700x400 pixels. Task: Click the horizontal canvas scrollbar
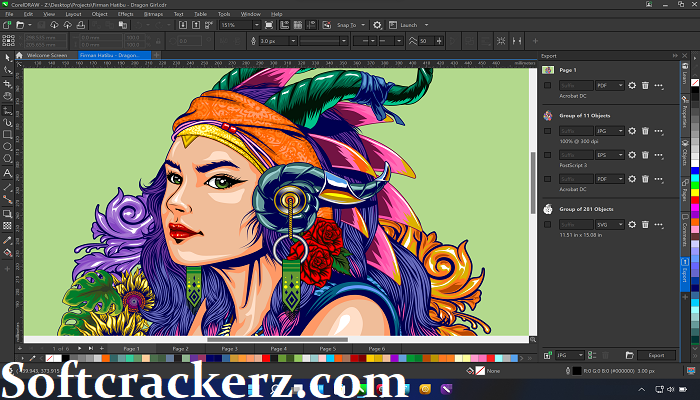(x=277, y=340)
